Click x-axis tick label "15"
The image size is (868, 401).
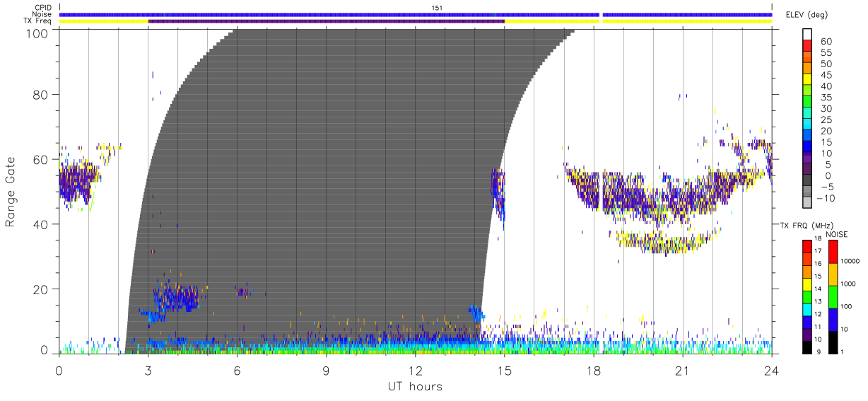click(x=505, y=370)
